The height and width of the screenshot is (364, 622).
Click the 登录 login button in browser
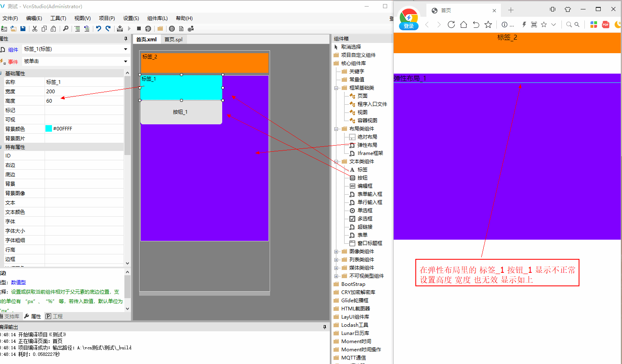tap(408, 26)
